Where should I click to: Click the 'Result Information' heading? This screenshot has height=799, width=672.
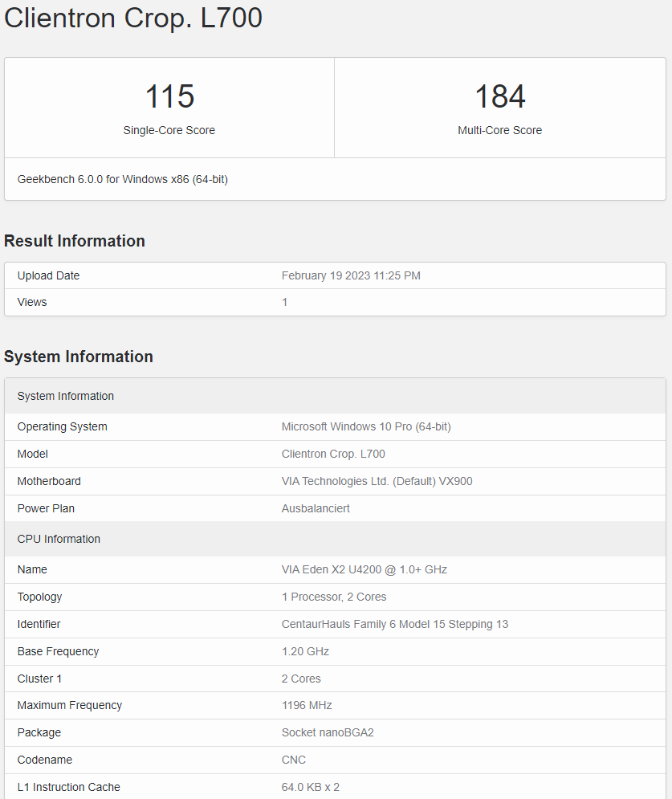[75, 241]
